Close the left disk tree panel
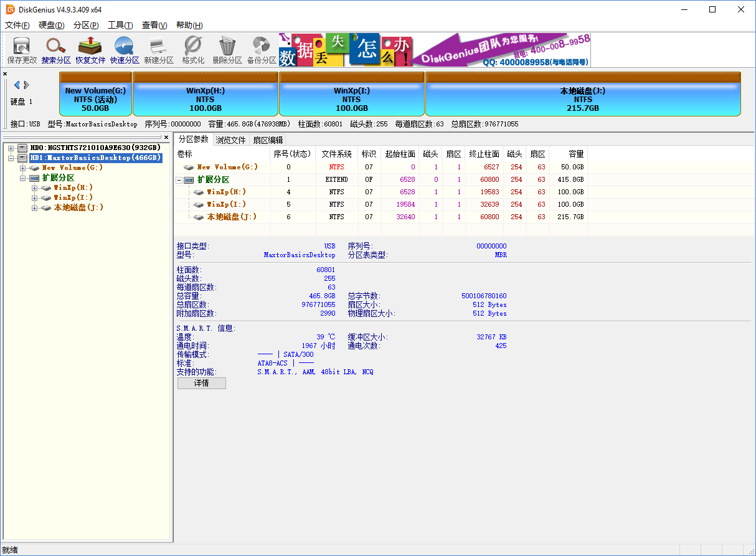This screenshot has width=756, height=556. pos(166,137)
